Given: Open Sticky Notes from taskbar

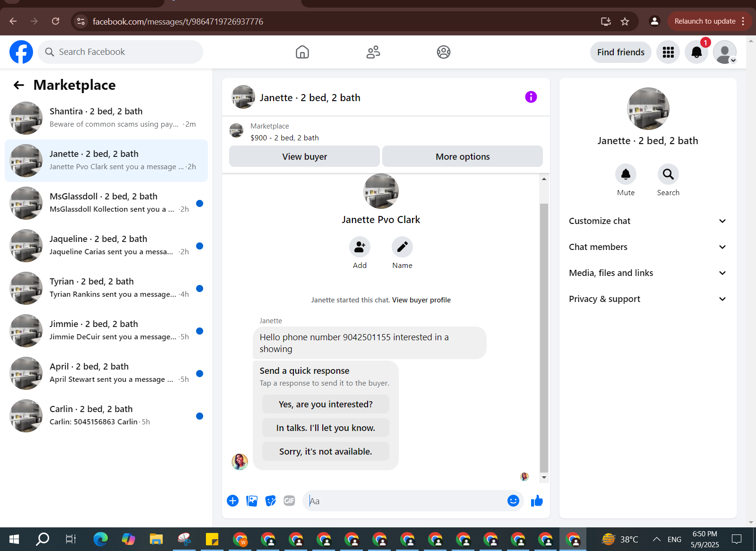Looking at the screenshot, I should [x=212, y=539].
